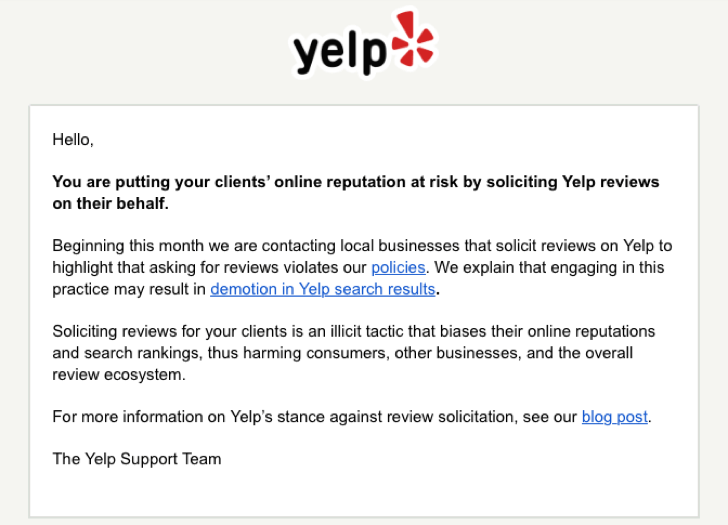Click the red Yelp burst icon
This screenshot has height=525, width=728.
(x=412, y=39)
